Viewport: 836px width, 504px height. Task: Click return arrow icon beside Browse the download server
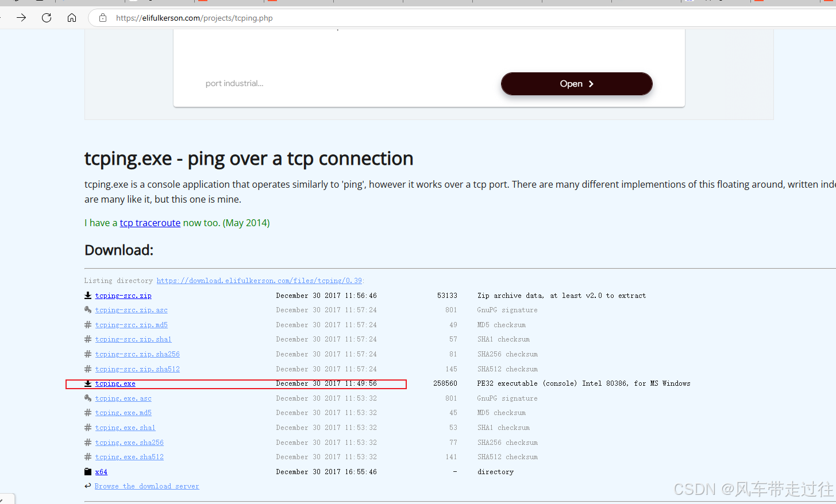click(x=88, y=486)
